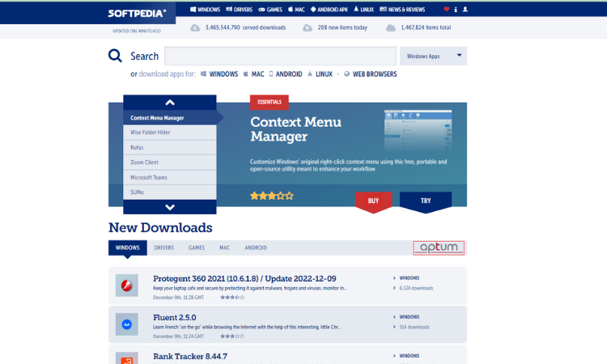Open the Mac section in top navigation
This screenshot has width=607, height=364.
click(296, 10)
